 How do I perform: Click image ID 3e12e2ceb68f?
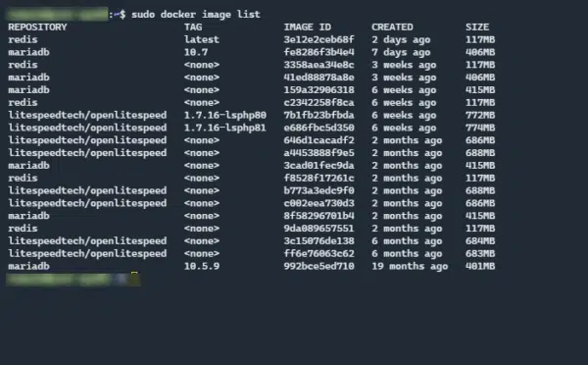tap(318, 39)
